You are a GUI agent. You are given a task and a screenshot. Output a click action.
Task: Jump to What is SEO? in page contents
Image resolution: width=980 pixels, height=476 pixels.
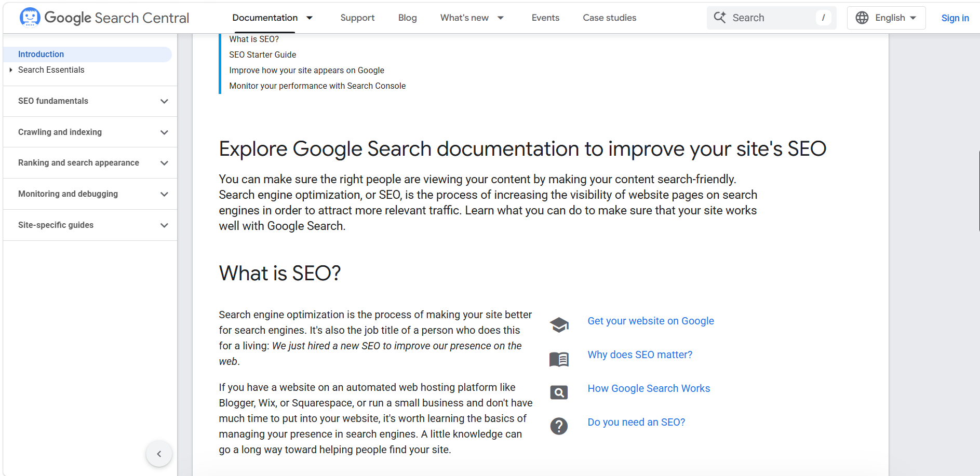pos(254,39)
